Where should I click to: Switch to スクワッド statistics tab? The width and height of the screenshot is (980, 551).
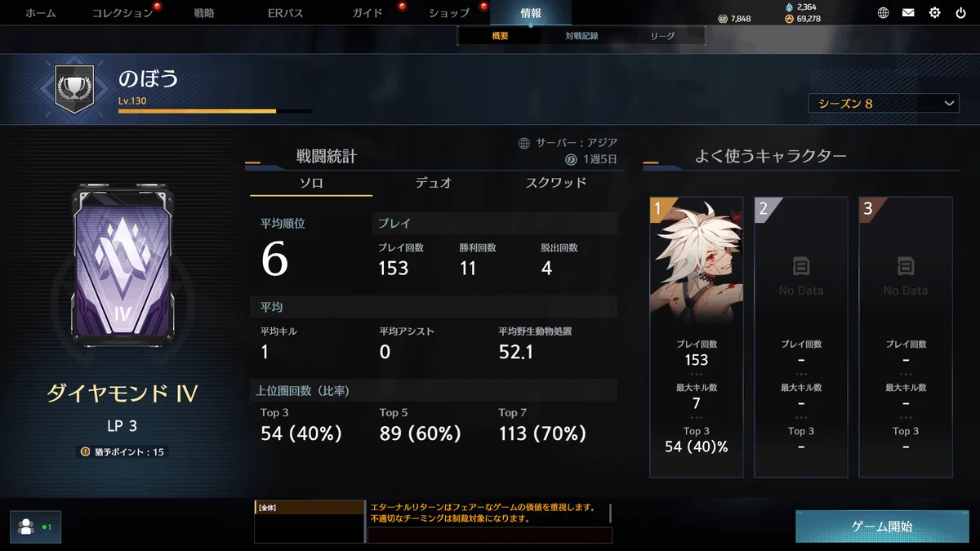[556, 183]
